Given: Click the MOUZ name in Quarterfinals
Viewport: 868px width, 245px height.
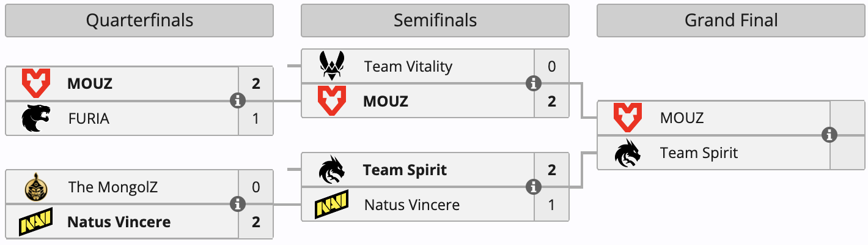Looking at the screenshot, I should pos(90,83).
